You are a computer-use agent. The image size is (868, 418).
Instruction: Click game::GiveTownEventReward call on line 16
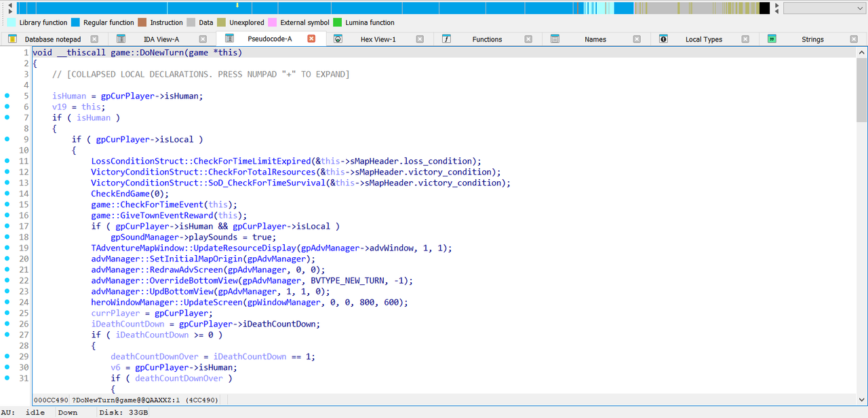[x=153, y=215]
